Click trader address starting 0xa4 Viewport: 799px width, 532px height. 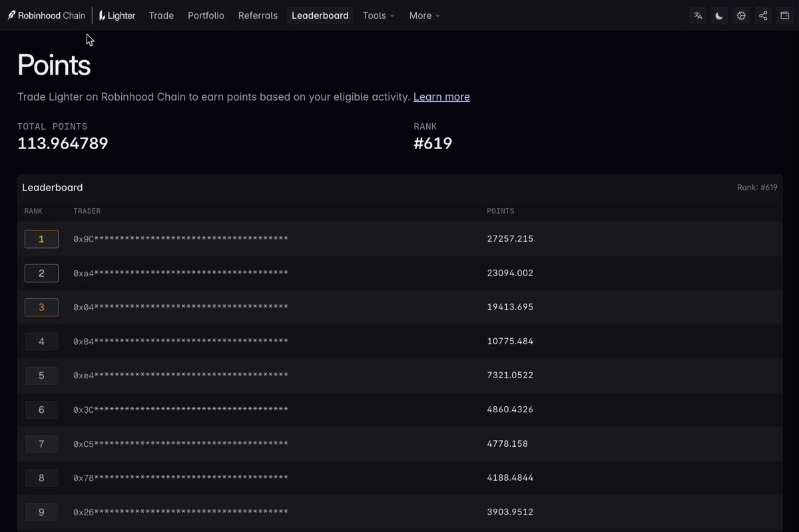[x=180, y=273]
